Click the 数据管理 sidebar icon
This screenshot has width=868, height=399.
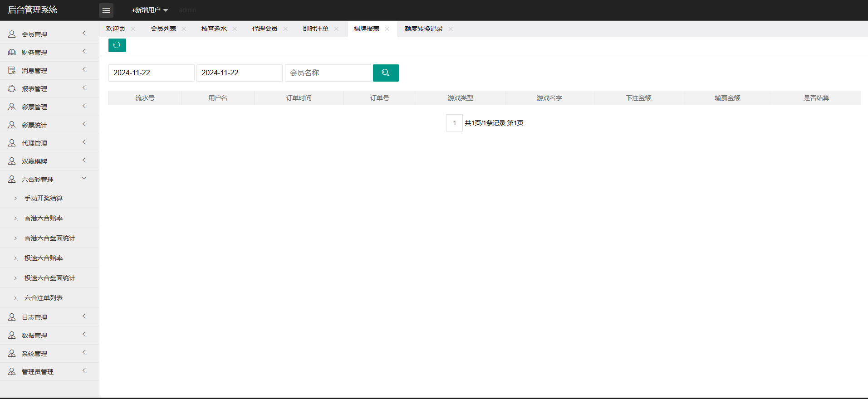coord(12,335)
